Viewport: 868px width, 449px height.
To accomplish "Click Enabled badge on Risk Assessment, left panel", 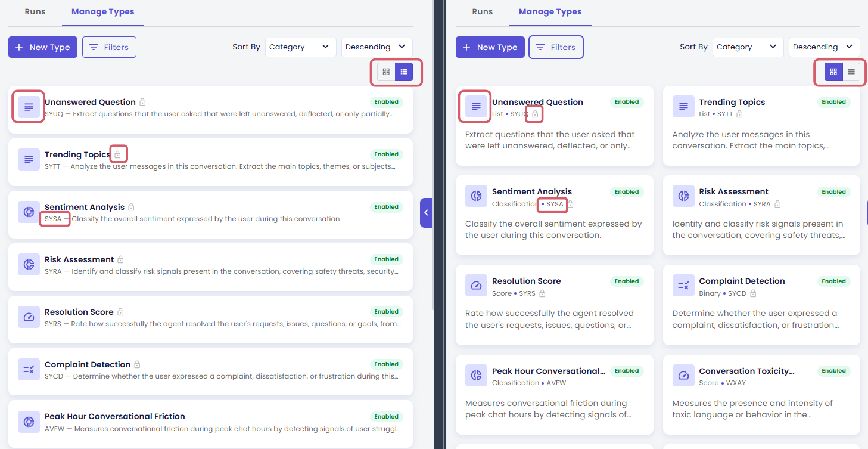I will click(x=387, y=259).
